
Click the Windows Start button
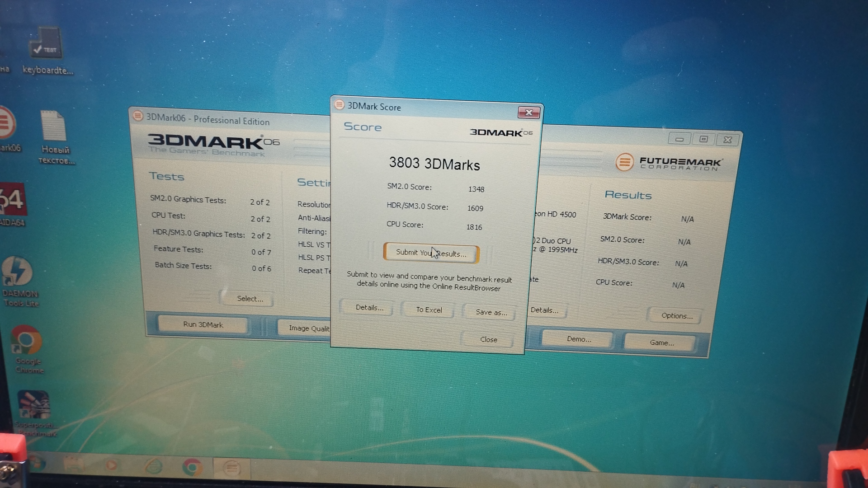[x=36, y=463]
